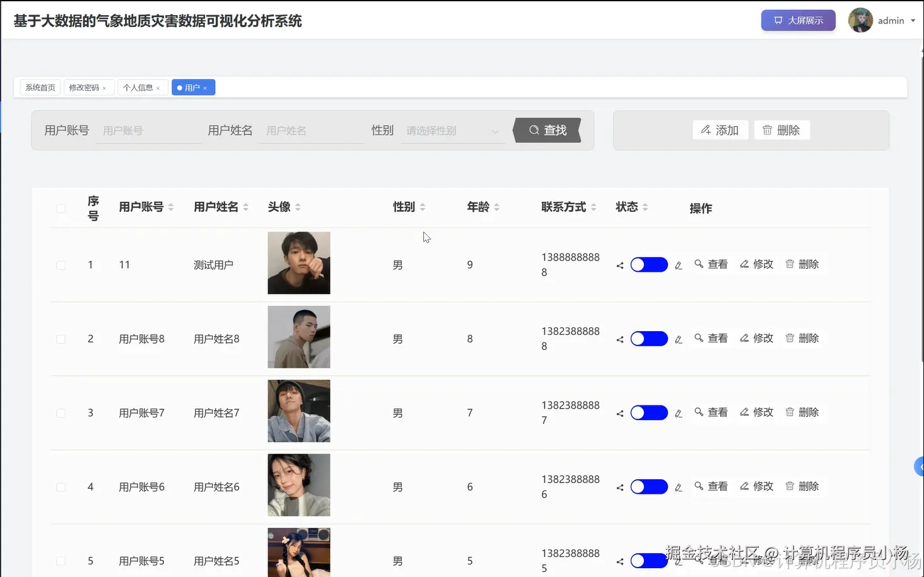Sort by 年龄 column arrows
Viewport: 924px width, 577px height.
click(x=497, y=207)
